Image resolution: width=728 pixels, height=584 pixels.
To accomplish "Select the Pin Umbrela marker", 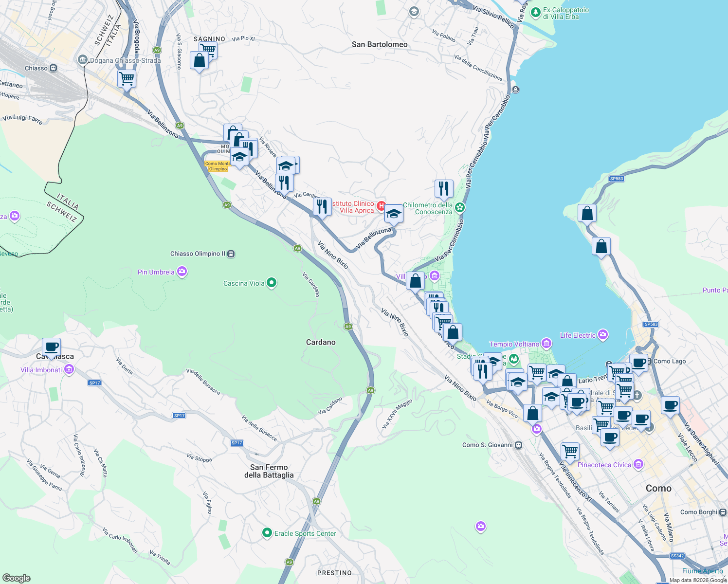I will click(182, 272).
